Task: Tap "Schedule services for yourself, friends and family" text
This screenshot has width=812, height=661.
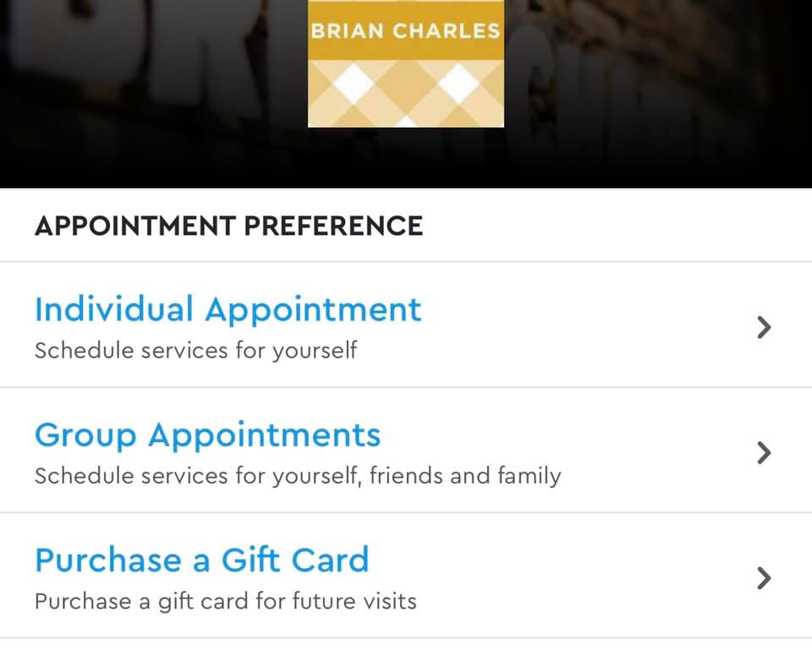Action: coord(297,476)
